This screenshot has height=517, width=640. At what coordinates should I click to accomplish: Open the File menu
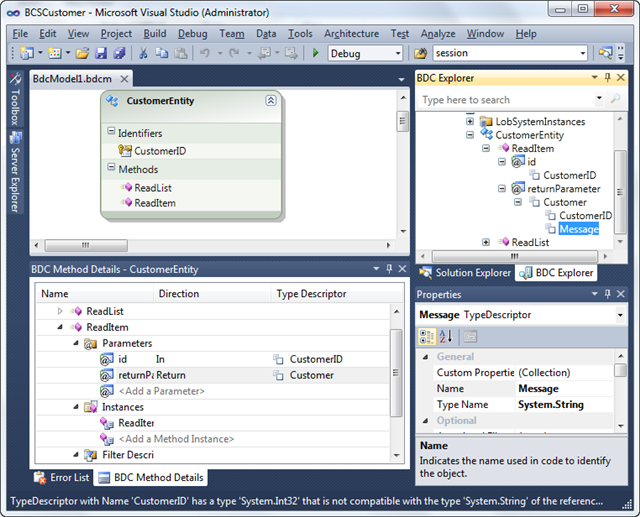tap(20, 34)
